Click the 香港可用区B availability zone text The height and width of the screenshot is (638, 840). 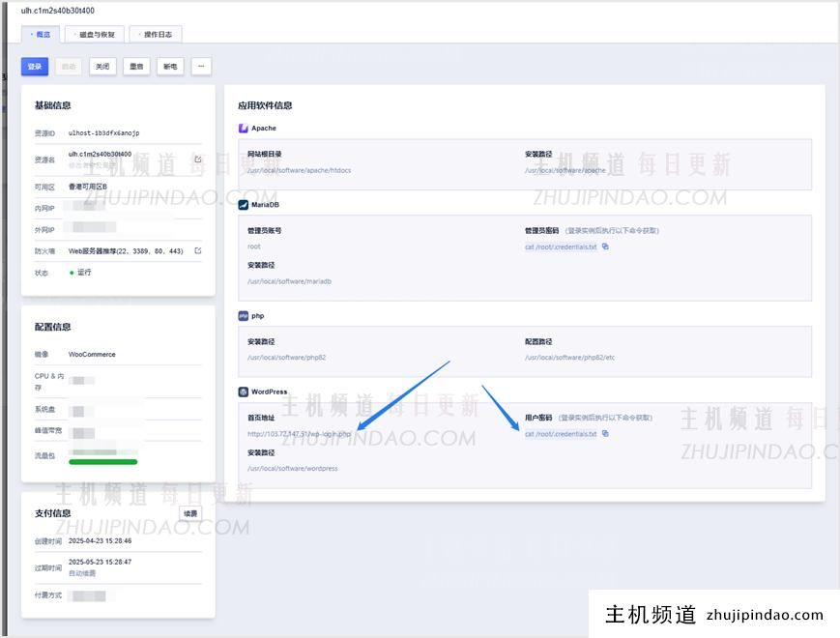click(x=88, y=187)
